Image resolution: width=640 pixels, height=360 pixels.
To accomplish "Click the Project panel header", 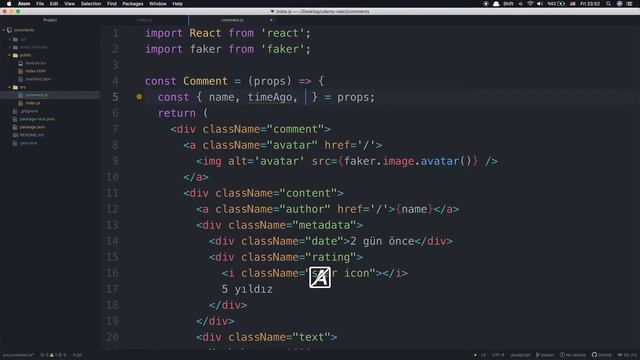I will pyautogui.click(x=50, y=20).
